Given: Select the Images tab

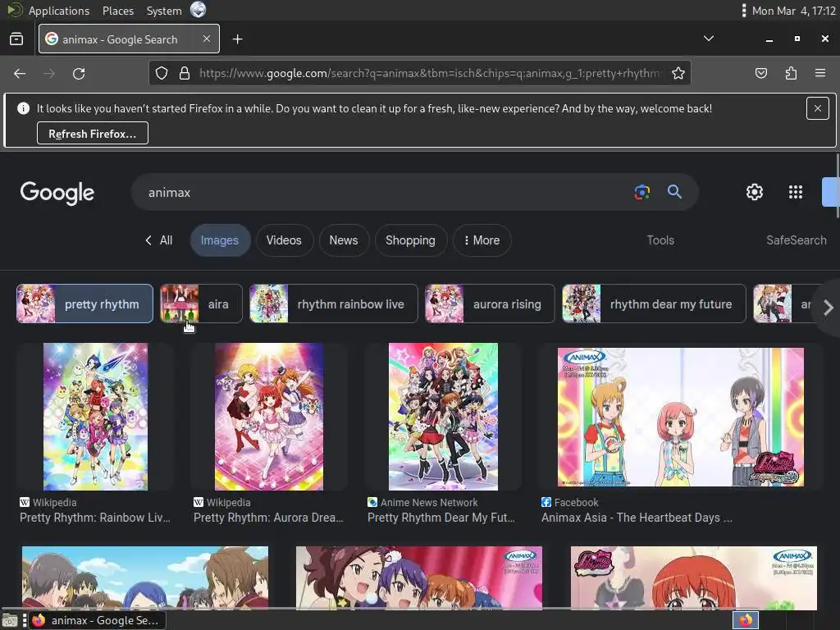Looking at the screenshot, I should click(x=220, y=240).
